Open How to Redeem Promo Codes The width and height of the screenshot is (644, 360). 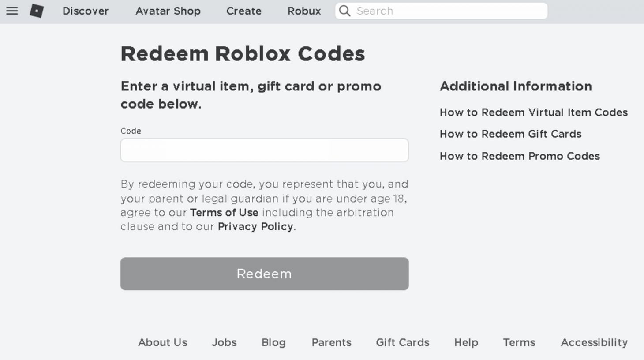point(519,156)
